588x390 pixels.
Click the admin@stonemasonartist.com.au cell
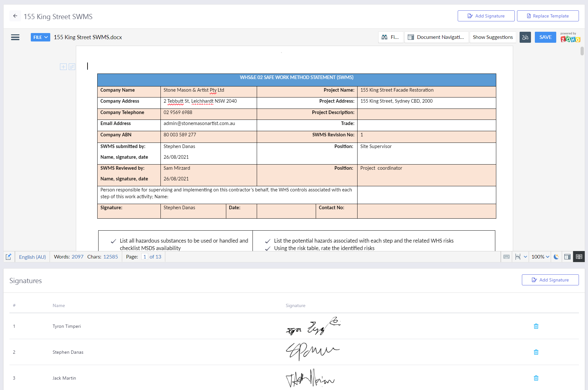(209, 125)
